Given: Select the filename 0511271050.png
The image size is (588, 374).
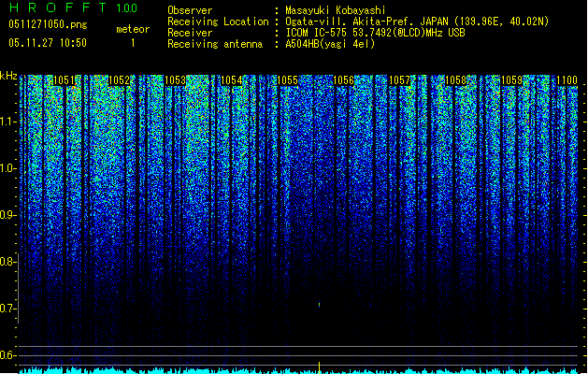Looking at the screenshot, I should [x=48, y=24].
